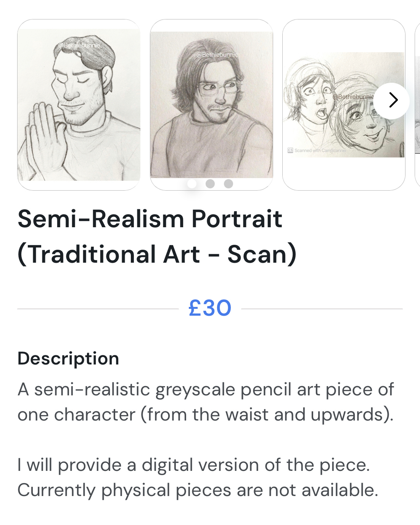Click @Bethiebunnie watermark on the second portrait

point(217,55)
